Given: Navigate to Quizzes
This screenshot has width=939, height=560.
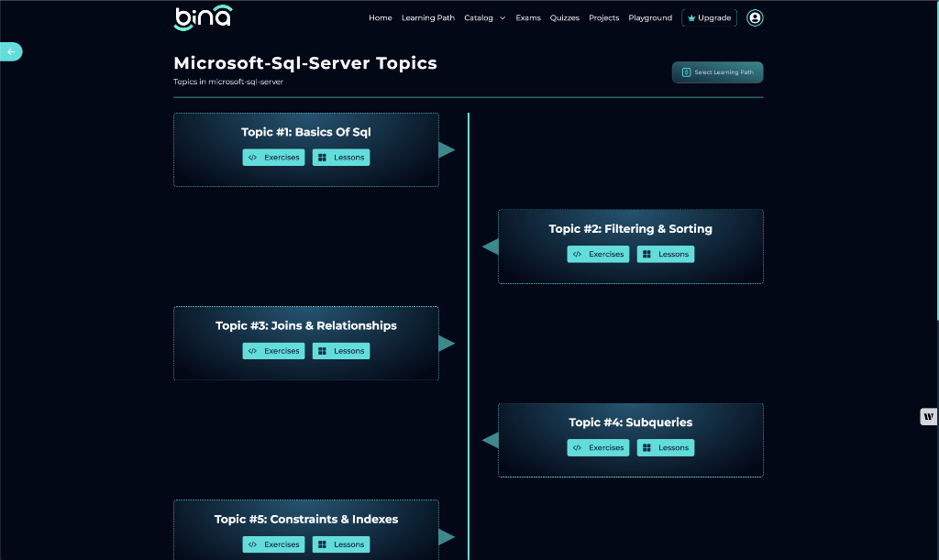Looking at the screenshot, I should click(x=565, y=18).
